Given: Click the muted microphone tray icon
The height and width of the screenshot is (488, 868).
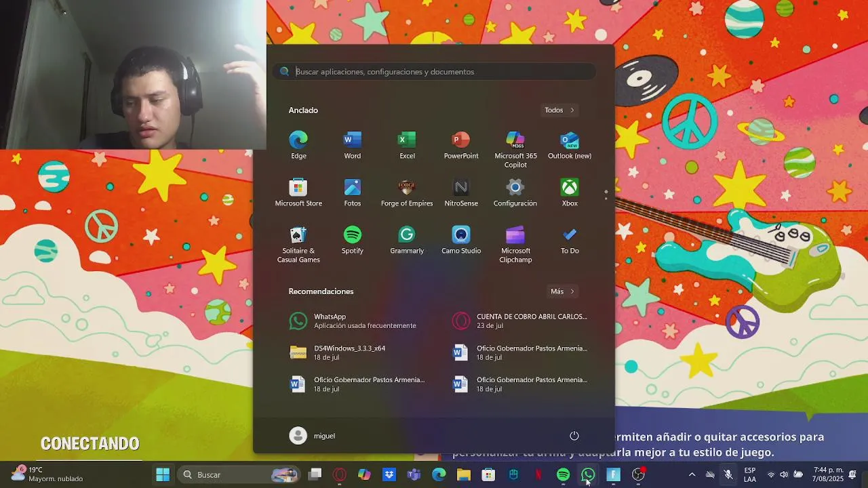Looking at the screenshot, I should click(x=728, y=474).
